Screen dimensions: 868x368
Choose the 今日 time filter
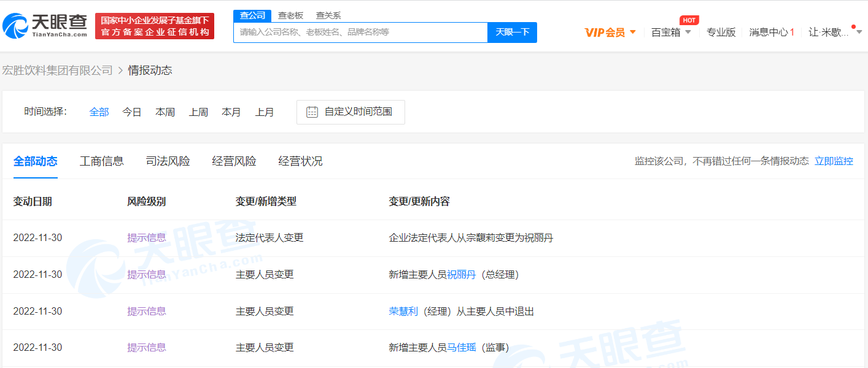(x=132, y=112)
